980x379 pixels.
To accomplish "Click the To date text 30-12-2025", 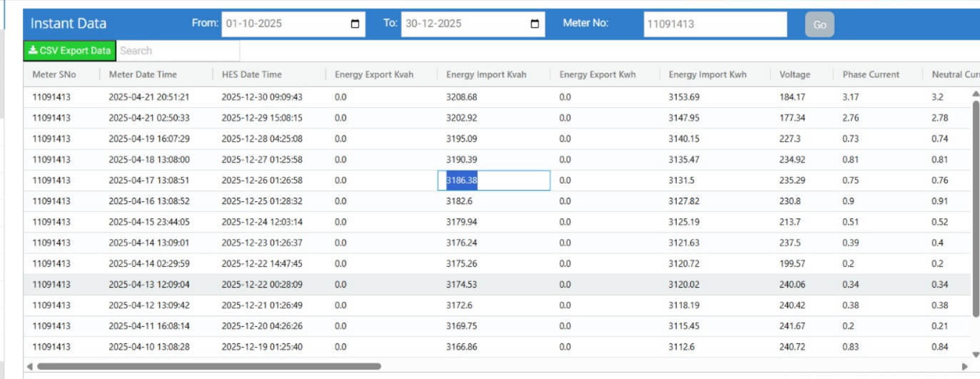I will pos(433,24).
